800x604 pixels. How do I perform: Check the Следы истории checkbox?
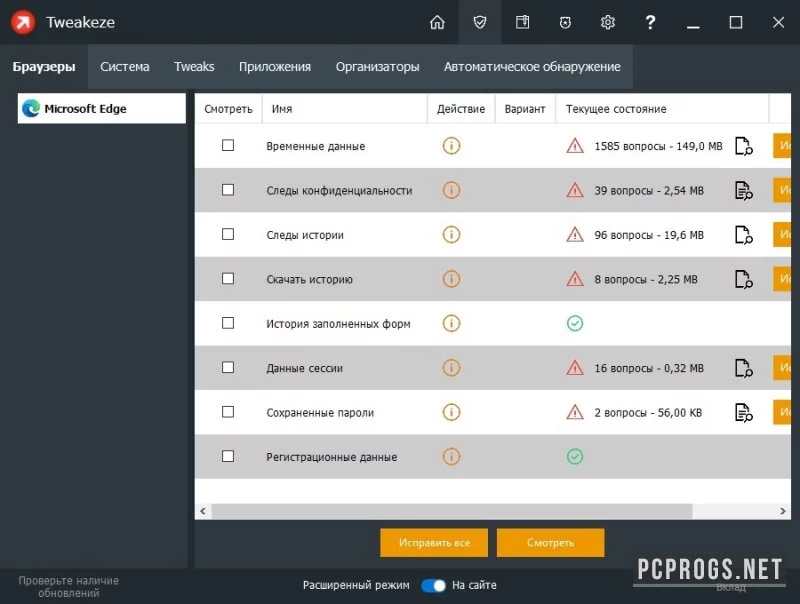228,234
